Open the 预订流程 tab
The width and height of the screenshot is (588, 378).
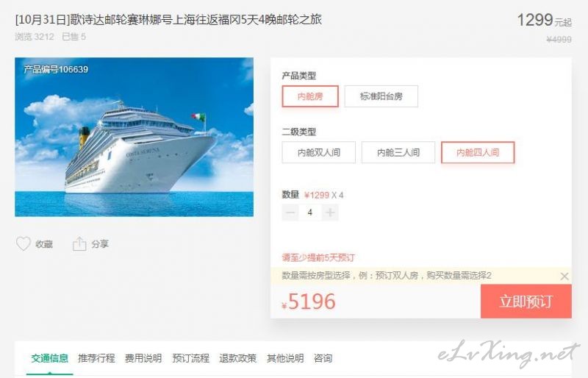(190, 358)
